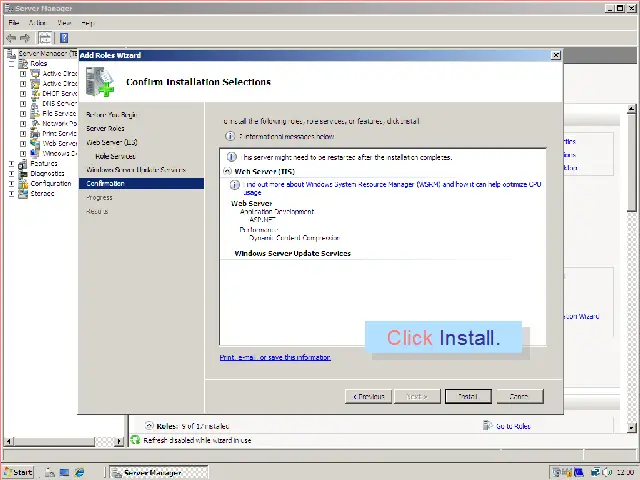The height and width of the screenshot is (480, 640).
Task: Click the Install button
Action: 467,396
